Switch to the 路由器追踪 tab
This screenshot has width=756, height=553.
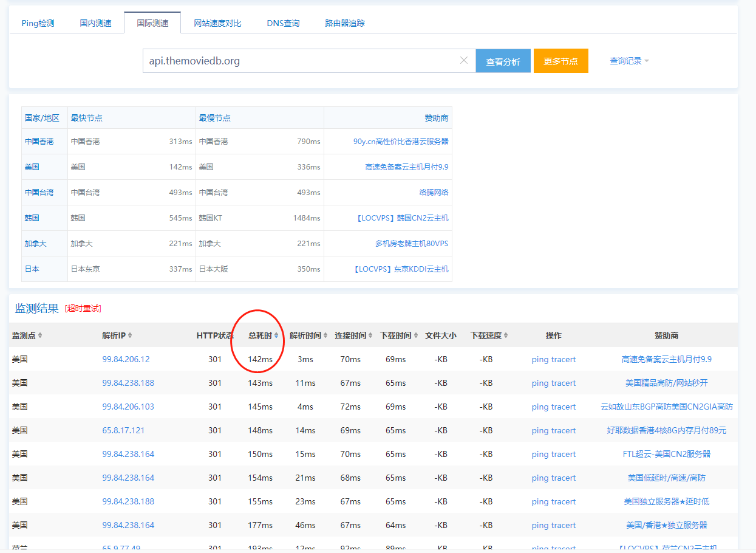(344, 22)
